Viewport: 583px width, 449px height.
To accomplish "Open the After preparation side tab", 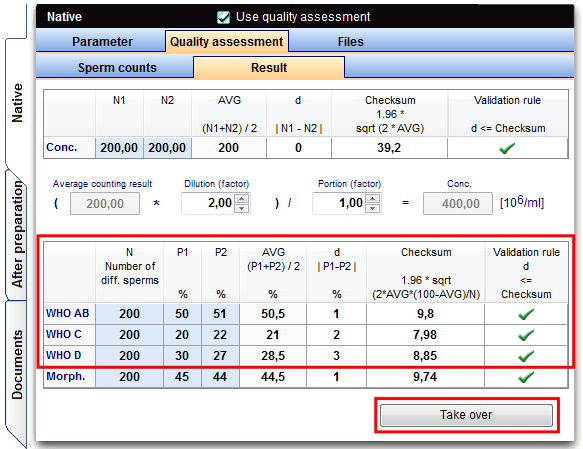I will point(17,234).
